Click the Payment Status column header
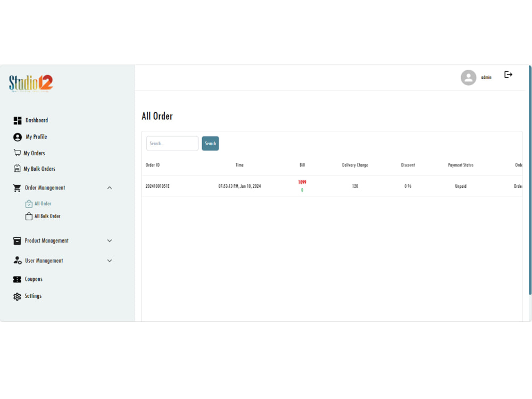Viewport: 532px width, 399px height. [461, 165]
